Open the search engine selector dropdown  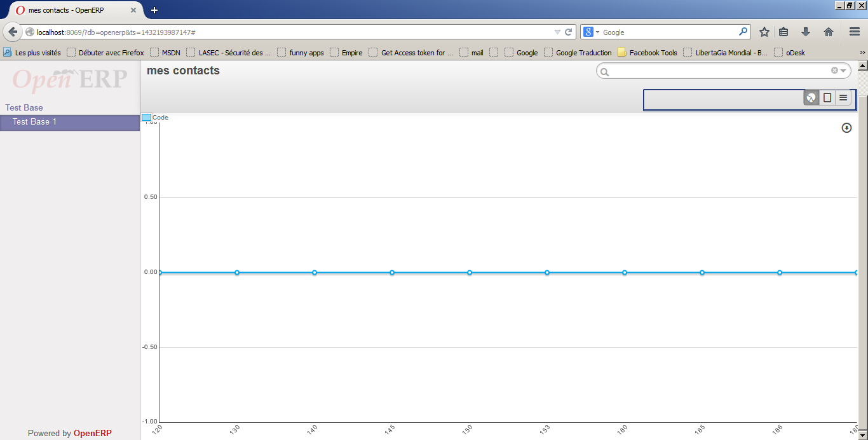pos(592,32)
